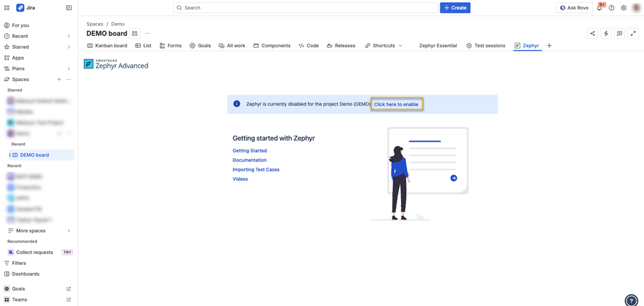The width and height of the screenshot is (644, 306).
Task: Click the SmartBear Zephyr Advanced logo
Action: 116,64
